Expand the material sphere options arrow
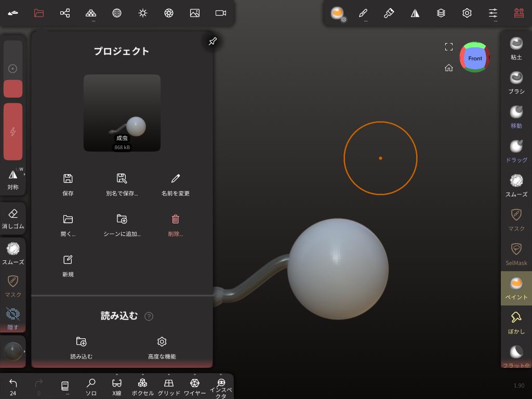Screen dimensions: 532x399 pos(24,352)
